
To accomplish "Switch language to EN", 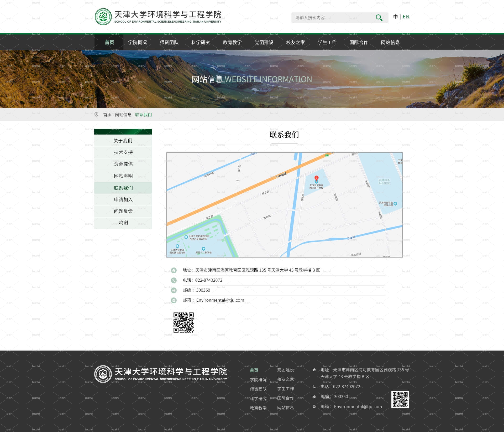I will tap(406, 17).
